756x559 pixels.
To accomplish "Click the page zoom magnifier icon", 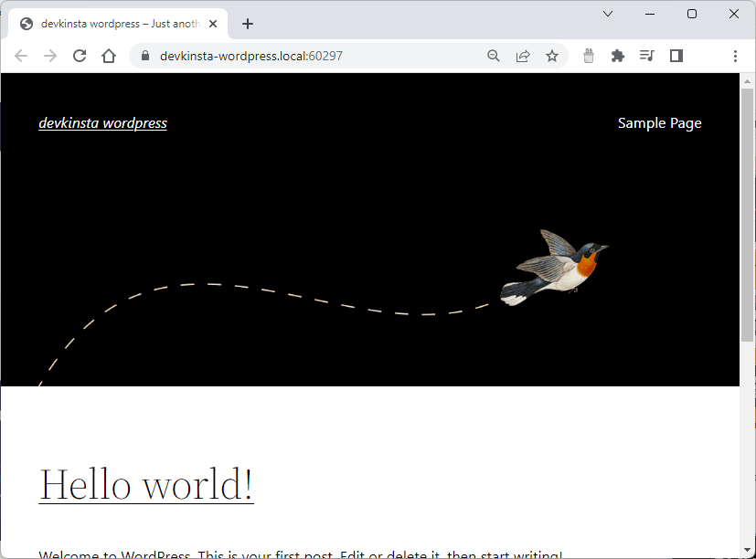I will coord(493,56).
